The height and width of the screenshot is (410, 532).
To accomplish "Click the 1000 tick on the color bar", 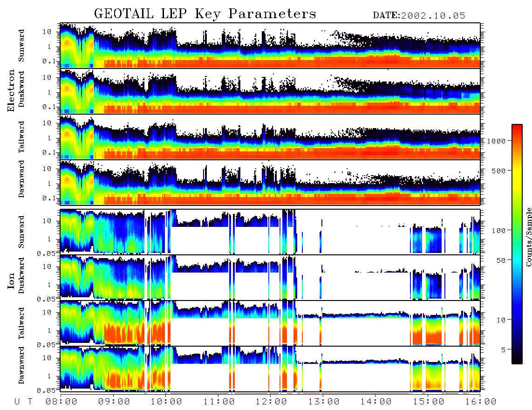I will (x=496, y=141).
